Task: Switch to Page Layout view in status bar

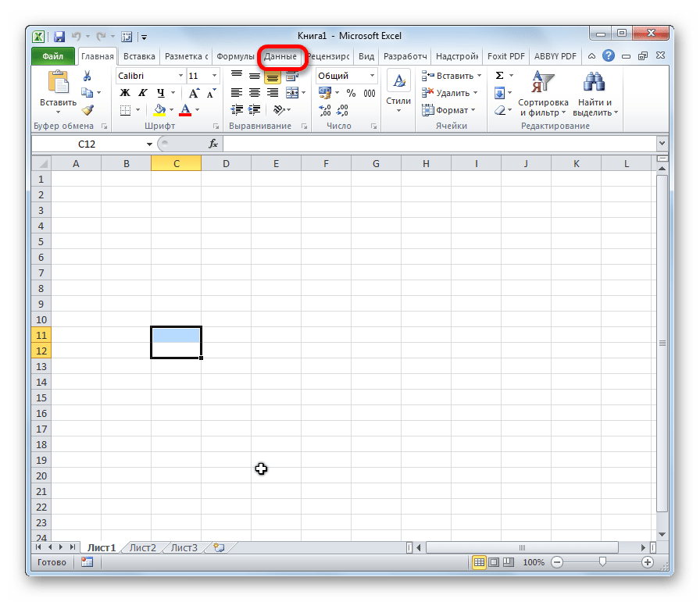Action: tap(494, 562)
